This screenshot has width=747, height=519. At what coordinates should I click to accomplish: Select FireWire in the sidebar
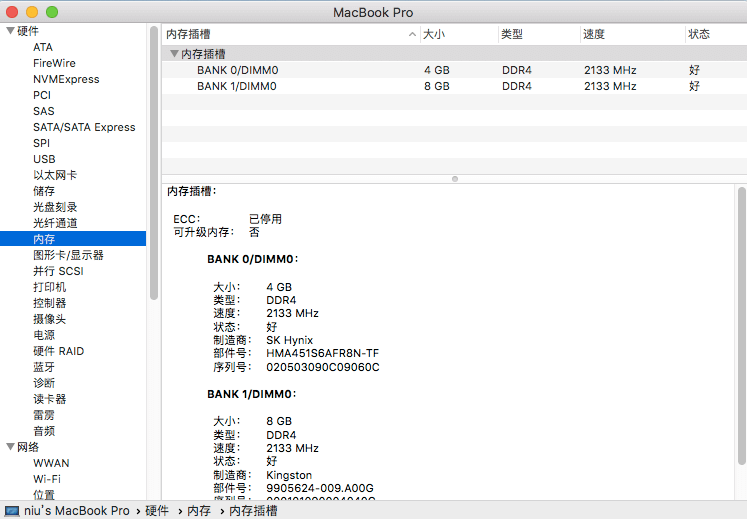54,63
